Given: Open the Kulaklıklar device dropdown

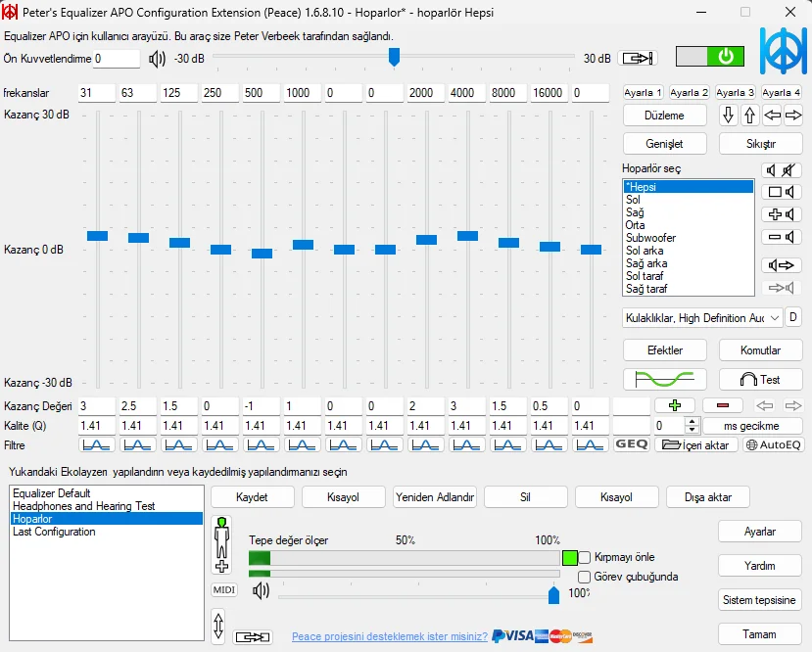Looking at the screenshot, I should [x=702, y=318].
